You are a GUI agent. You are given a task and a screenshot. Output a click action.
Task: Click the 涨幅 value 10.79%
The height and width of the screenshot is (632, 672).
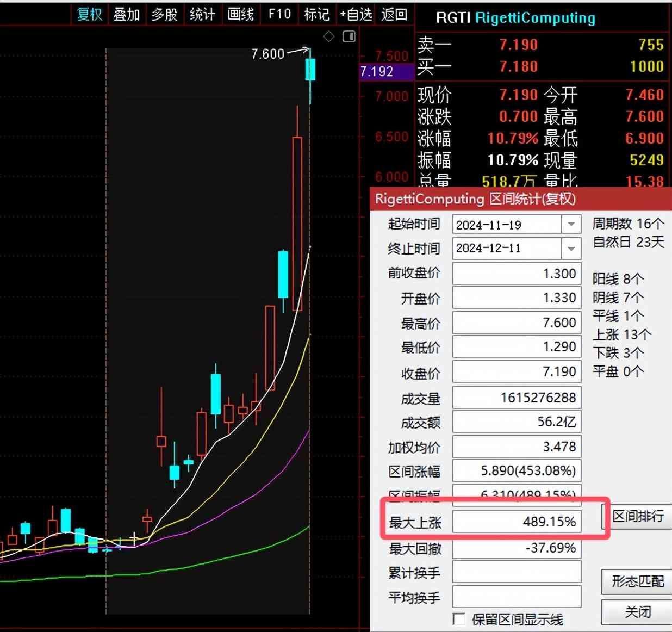point(513,138)
